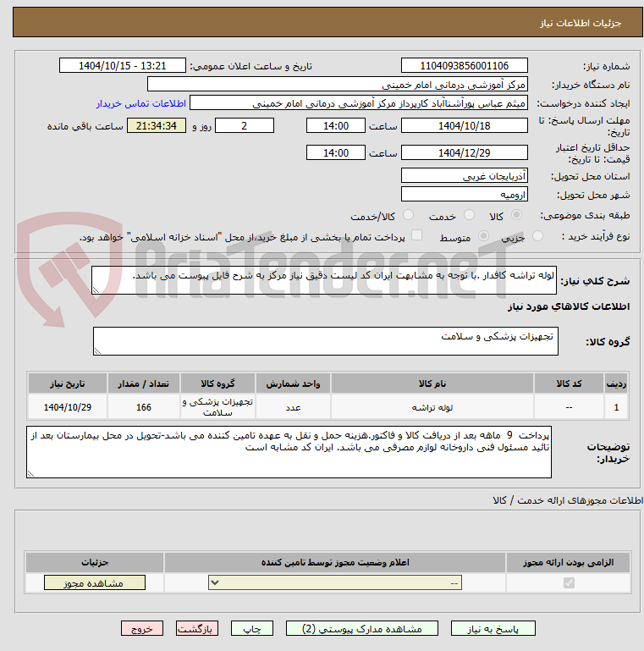Click the quantity cell 166
This screenshot has height=651, width=644.
tap(144, 407)
